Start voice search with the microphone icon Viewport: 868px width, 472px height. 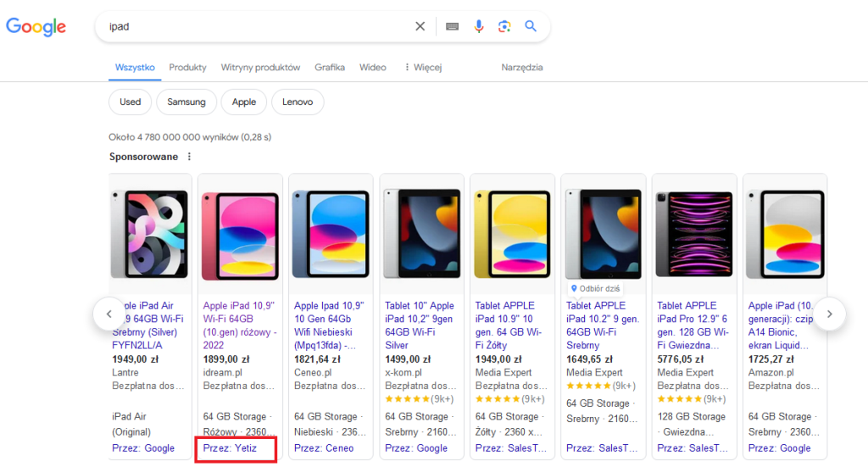[x=479, y=26]
